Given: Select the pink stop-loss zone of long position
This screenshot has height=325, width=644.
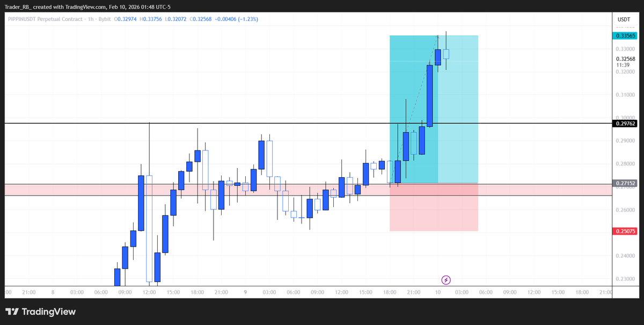Looking at the screenshot, I should point(434,207).
